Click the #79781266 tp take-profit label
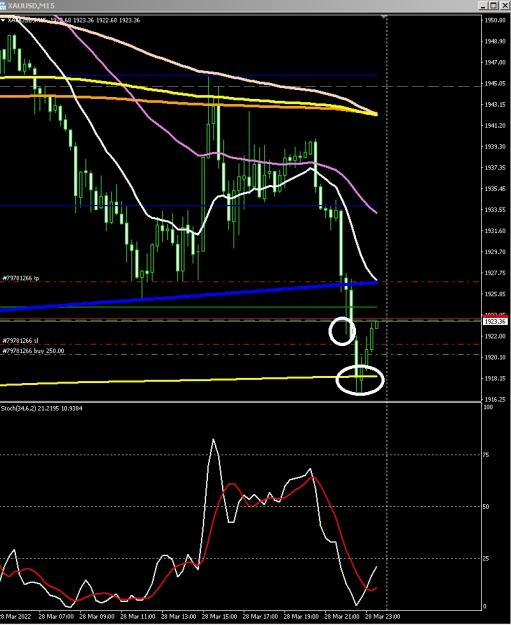The width and height of the screenshot is (511, 625). pos(21,278)
